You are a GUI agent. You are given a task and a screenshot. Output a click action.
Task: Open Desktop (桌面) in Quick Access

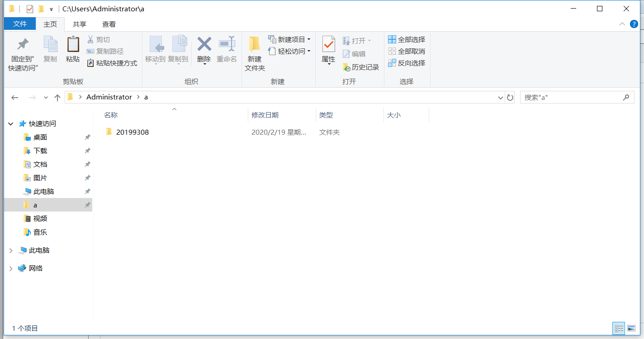click(x=40, y=137)
